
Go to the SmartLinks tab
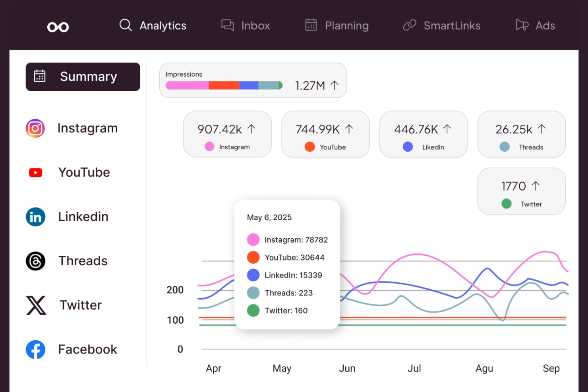click(442, 25)
